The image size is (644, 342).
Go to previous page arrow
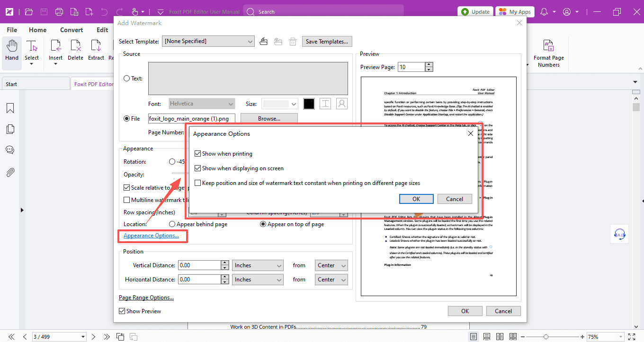25,337
